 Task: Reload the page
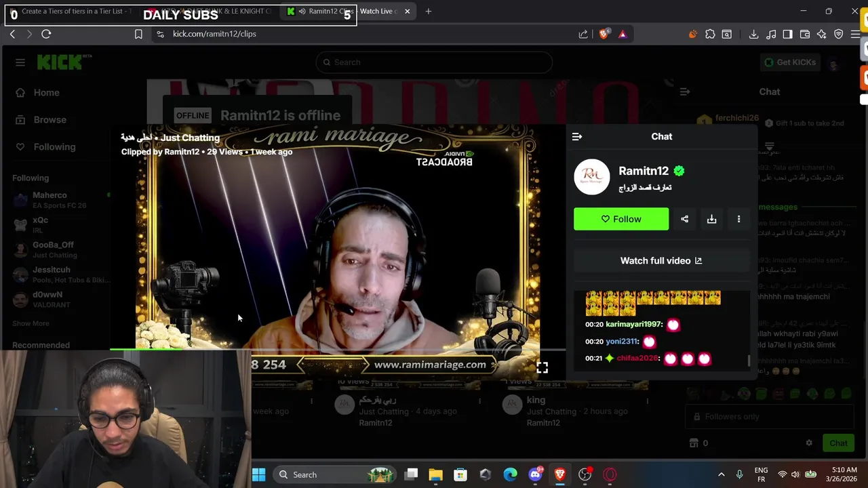[46, 34]
